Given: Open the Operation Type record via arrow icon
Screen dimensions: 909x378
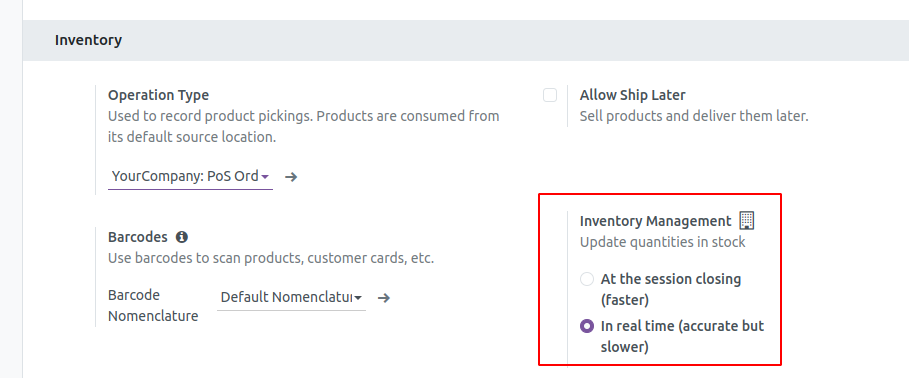Looking at the screenshot, I should pos(291,177).
